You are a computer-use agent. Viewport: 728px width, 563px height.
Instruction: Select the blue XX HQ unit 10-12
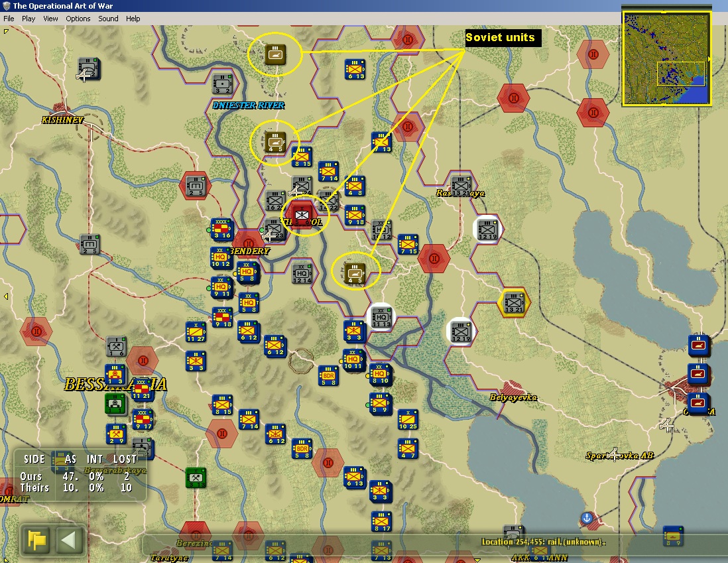(221, 257)
